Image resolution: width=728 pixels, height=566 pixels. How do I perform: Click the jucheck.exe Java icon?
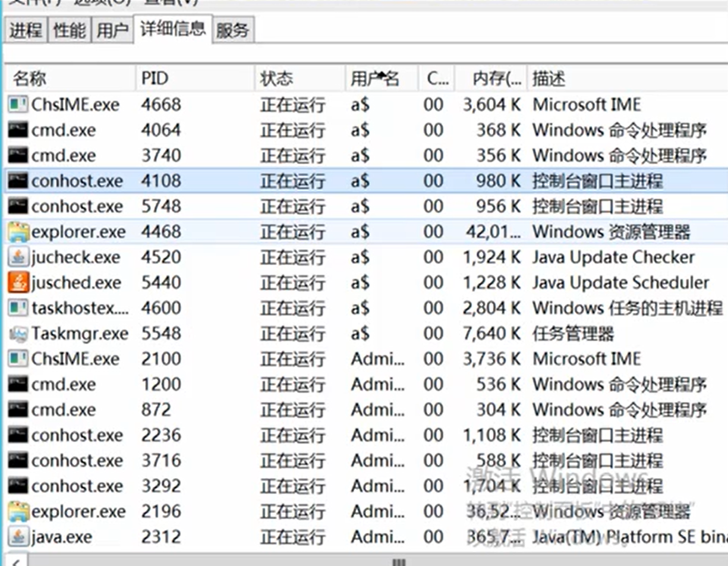18,257
